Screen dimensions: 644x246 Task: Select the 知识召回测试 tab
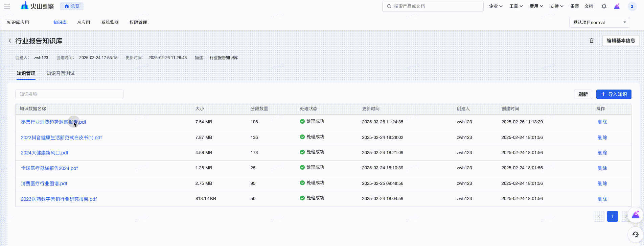(x=61, y=73)
